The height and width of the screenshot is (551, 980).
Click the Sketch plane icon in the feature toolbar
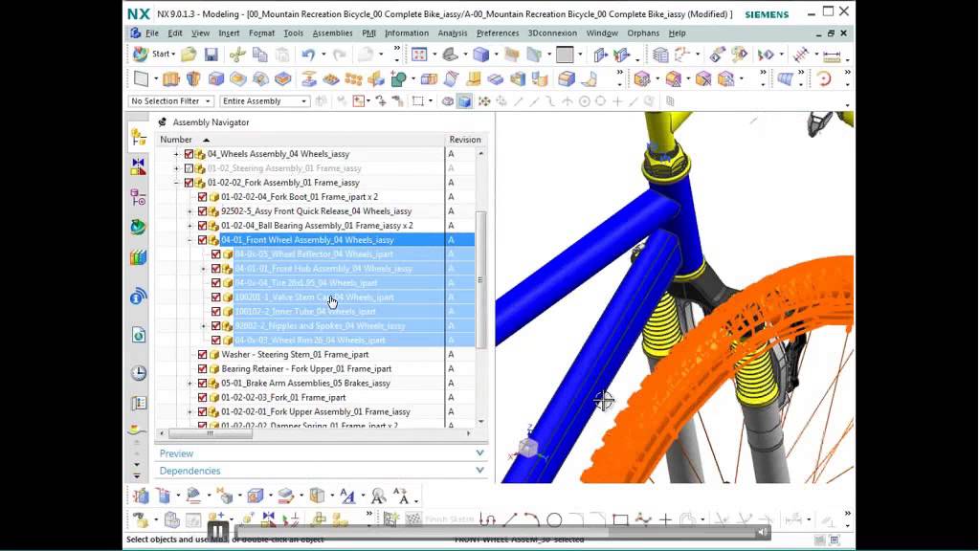[142, 78]
